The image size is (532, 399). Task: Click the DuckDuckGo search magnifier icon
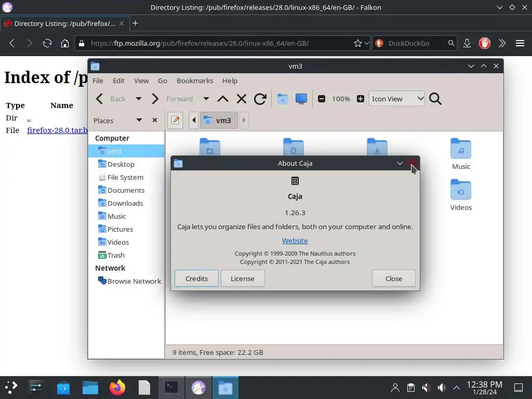click(451, 43)
